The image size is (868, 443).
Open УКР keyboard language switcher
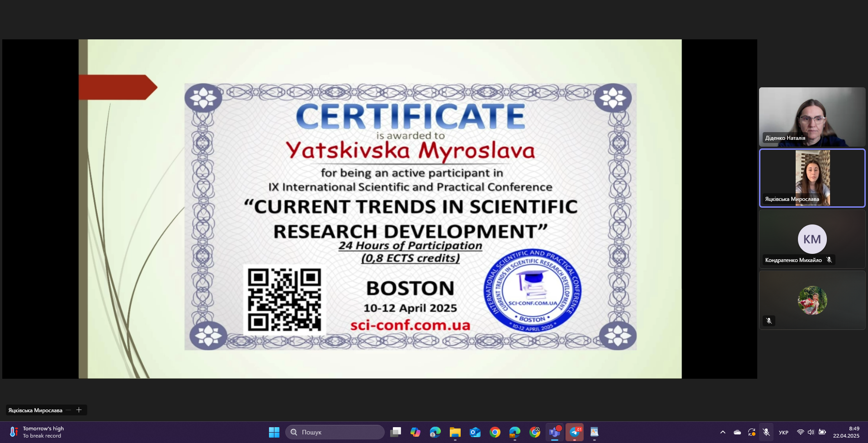pos(783,432)
